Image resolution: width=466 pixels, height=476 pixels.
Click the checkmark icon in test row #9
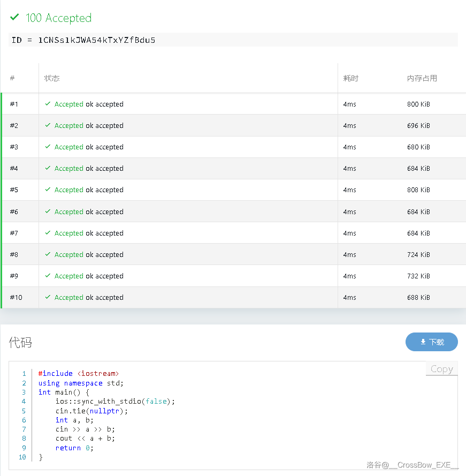tap(48, 276)
